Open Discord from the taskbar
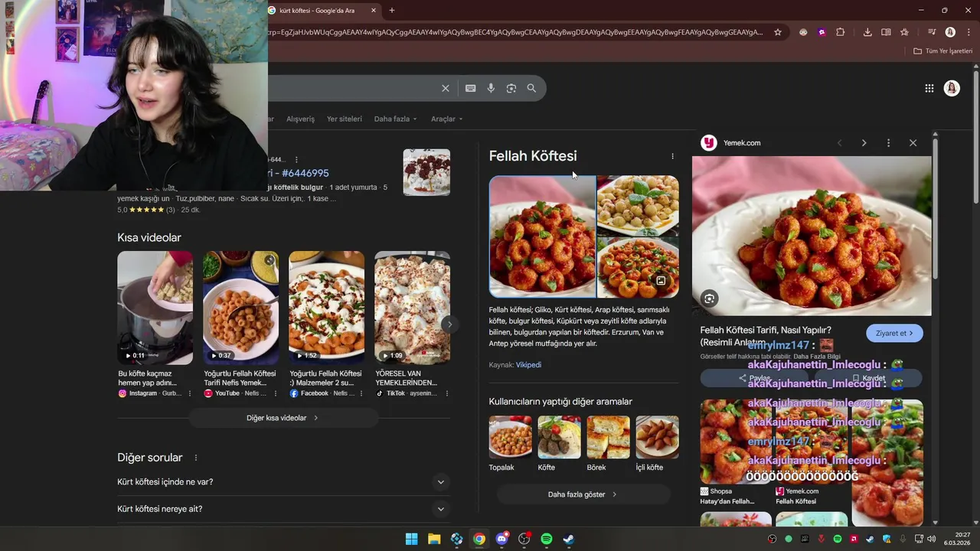The image size is (980, 551). (x=501, y=539)
